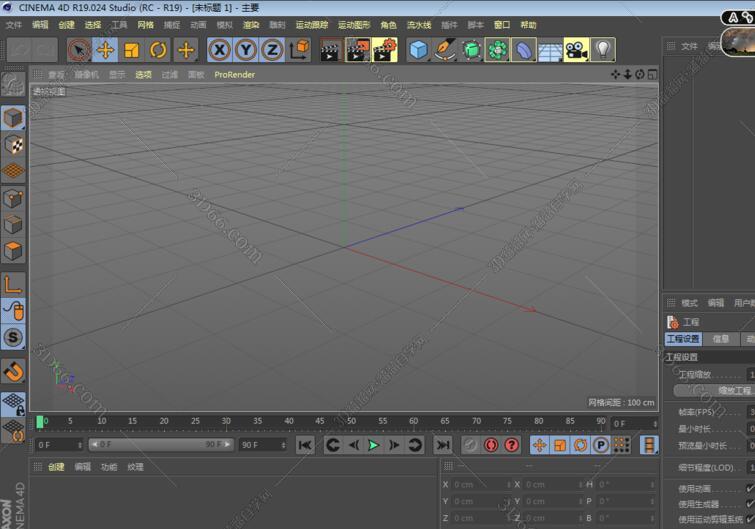Select the Scale tool
Image resolution: width=755 pixels, height=529 pixels.
(131, 50)
